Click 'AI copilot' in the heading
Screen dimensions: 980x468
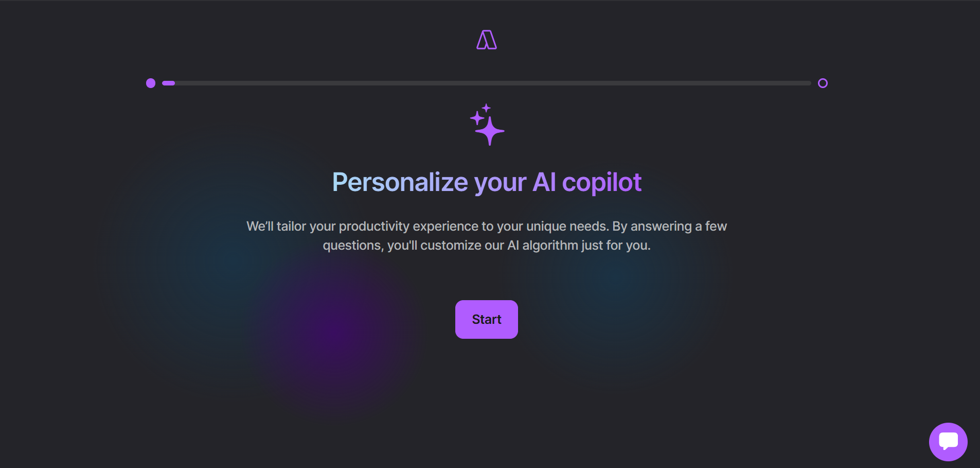point(587,182)
